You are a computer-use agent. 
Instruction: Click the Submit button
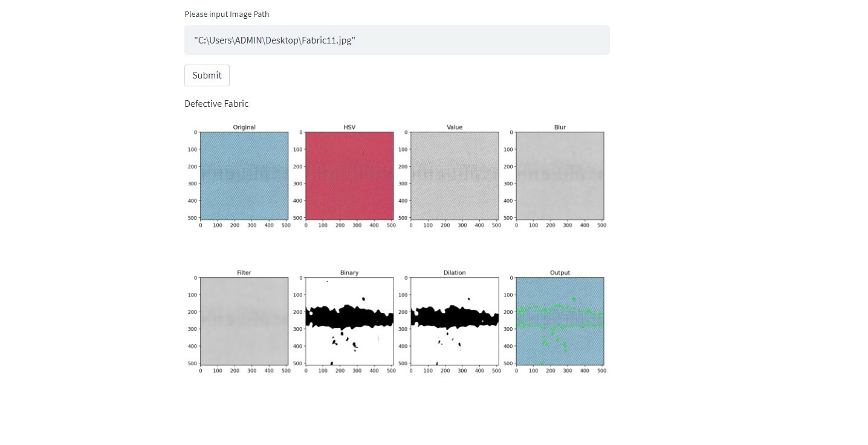(207, 75)
